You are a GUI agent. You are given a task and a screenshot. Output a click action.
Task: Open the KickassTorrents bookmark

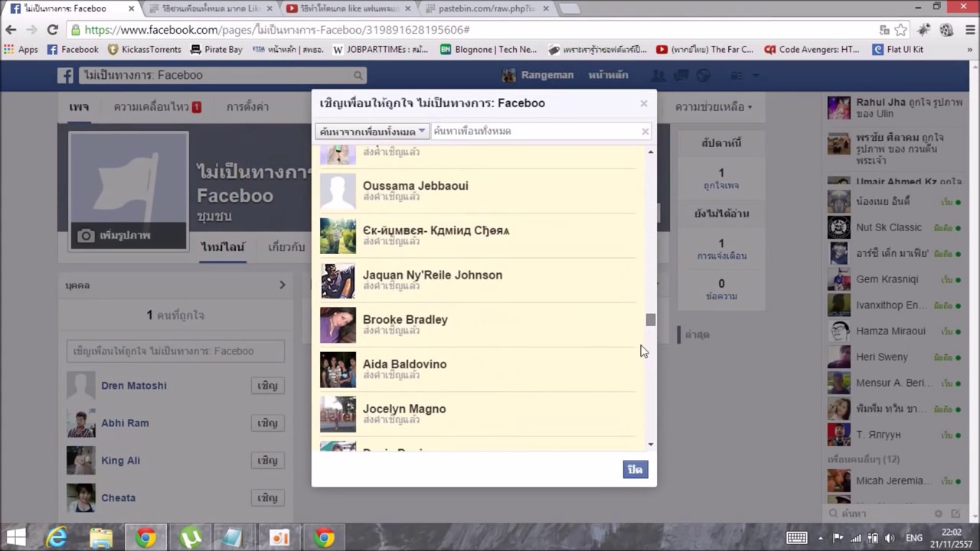click(145, 49)
